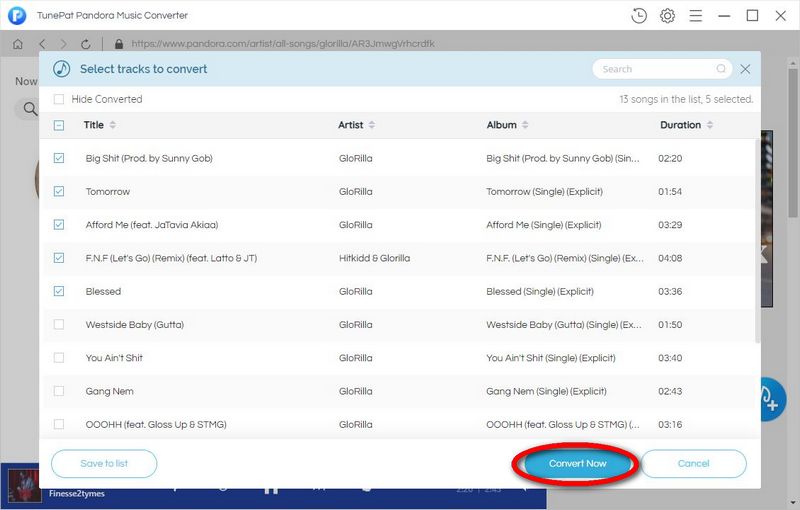800x510 pixels.
Task: Click Gang Nem (Single) (Explicit) album text
Action: pos(546,391)
